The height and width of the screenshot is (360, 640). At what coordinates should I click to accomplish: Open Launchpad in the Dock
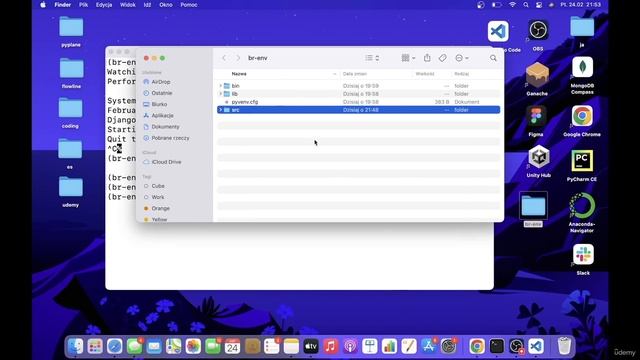coord(95,346)
